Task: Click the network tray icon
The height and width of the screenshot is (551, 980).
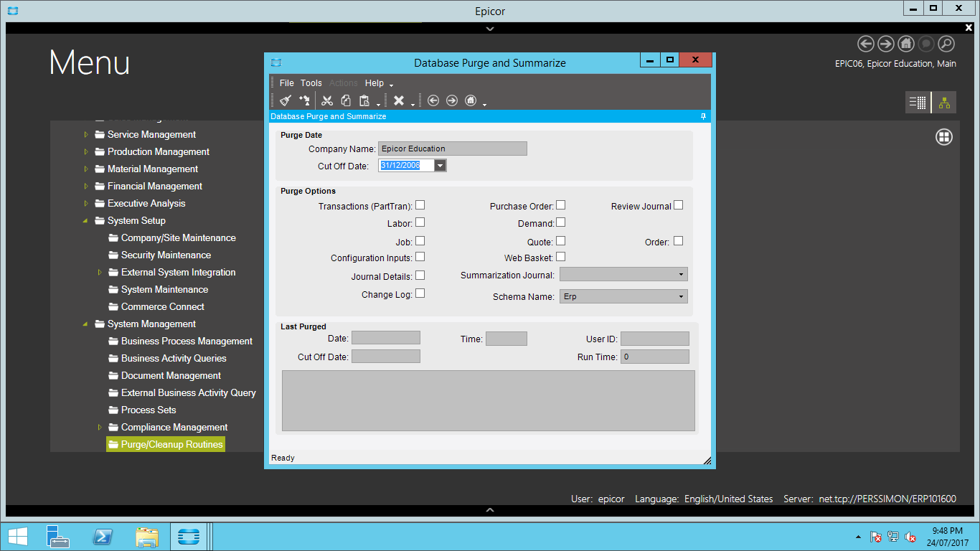Action: click(893, 537)
